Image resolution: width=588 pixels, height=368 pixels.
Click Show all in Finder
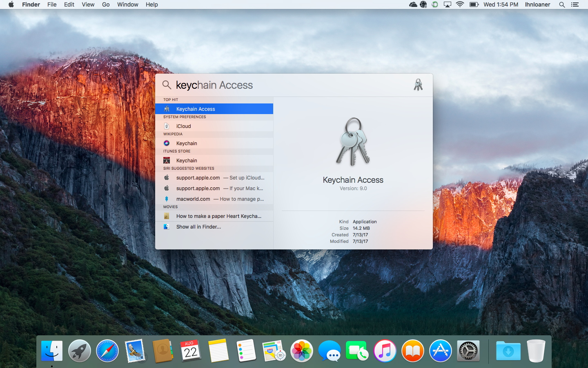pyautogui.click(x=214, y=227)
